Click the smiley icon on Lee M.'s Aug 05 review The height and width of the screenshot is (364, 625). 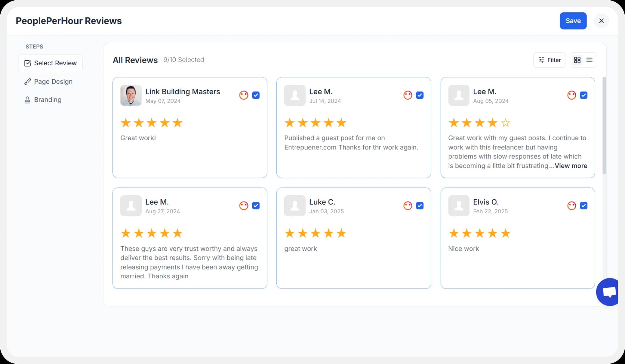point(572,95)
